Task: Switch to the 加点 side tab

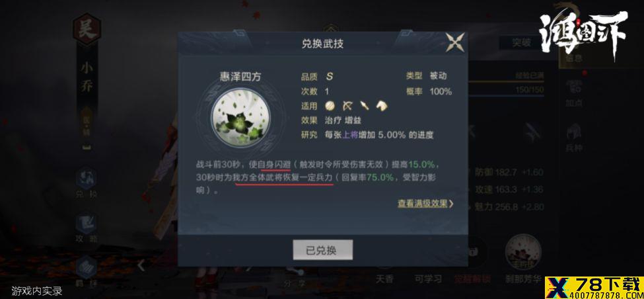Action: point(574,93)
